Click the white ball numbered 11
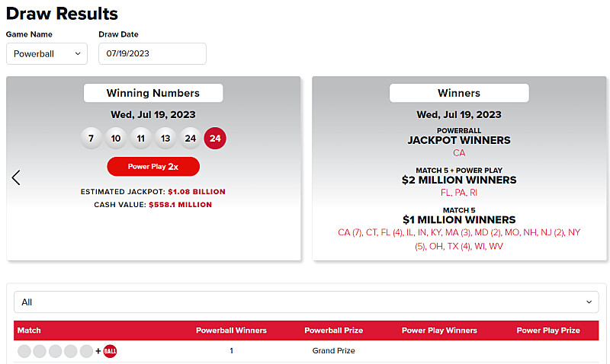 [x=141, y=139]
